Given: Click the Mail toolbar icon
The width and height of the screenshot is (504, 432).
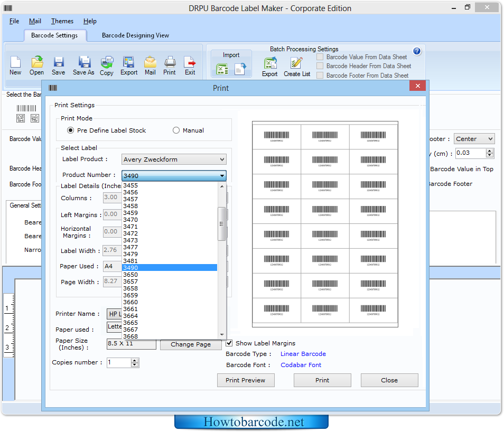Looking at the screenshot, I should pos(150,65).
